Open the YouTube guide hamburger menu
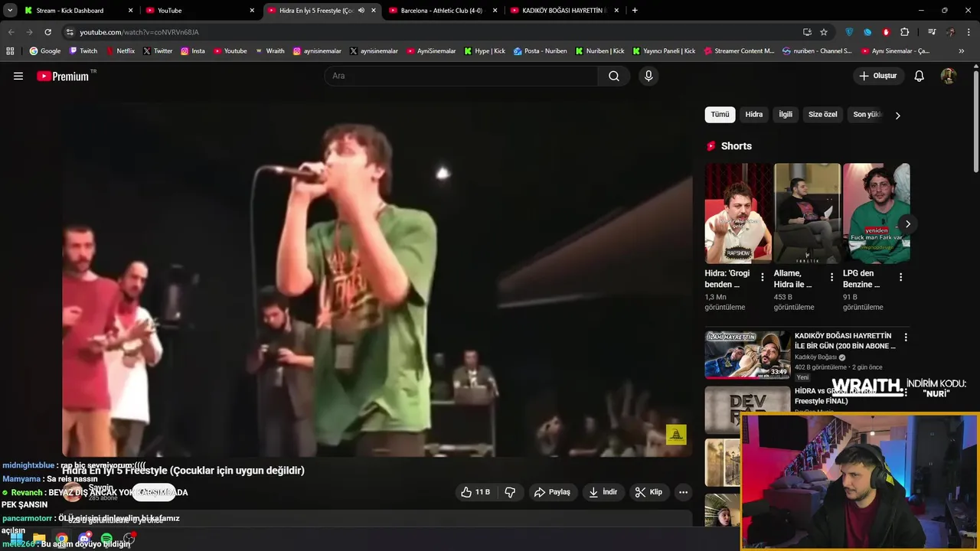This screenshot has width=980, height=551. (18, 76)
